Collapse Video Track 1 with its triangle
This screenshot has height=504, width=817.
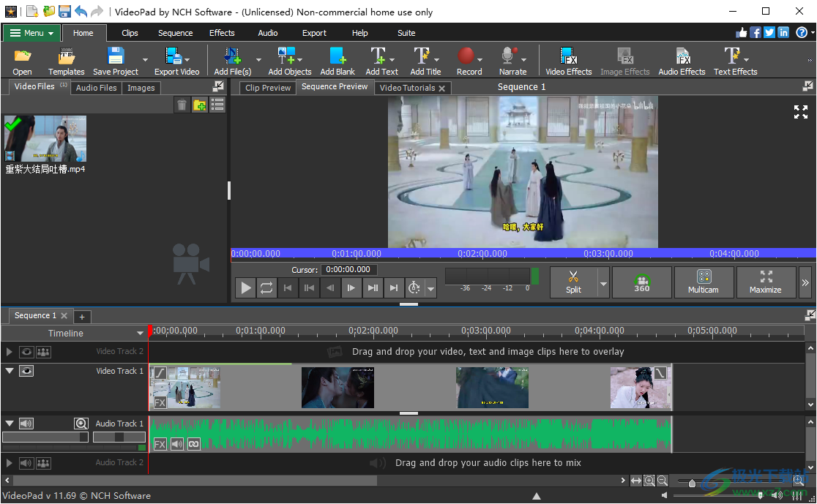(x=10, y=371)
